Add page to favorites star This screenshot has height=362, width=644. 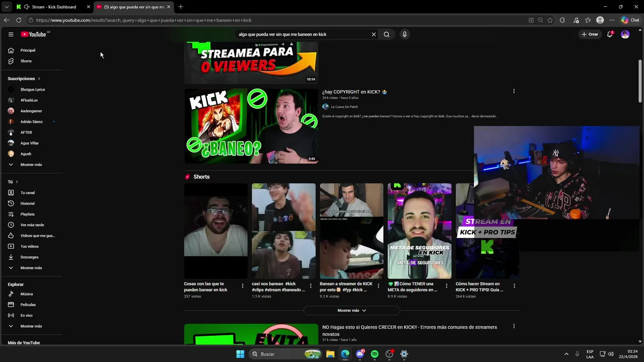coord(550,20)
